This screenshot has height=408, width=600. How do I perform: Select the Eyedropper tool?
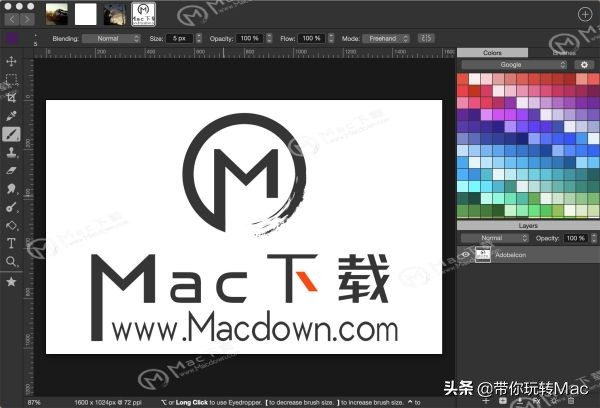tap(11, 115)
